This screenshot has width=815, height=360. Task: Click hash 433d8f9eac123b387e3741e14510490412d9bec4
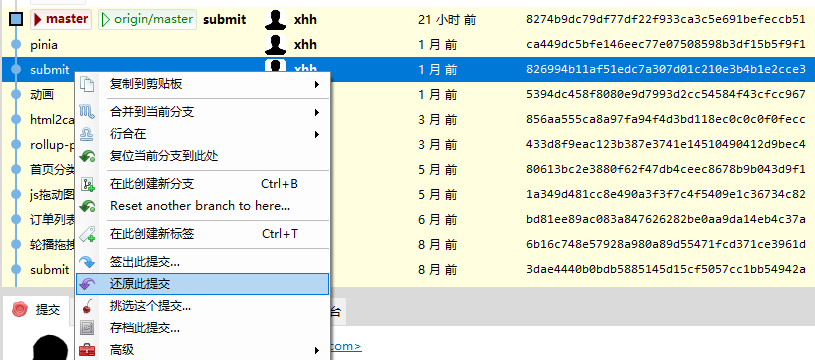pos(666,144)
